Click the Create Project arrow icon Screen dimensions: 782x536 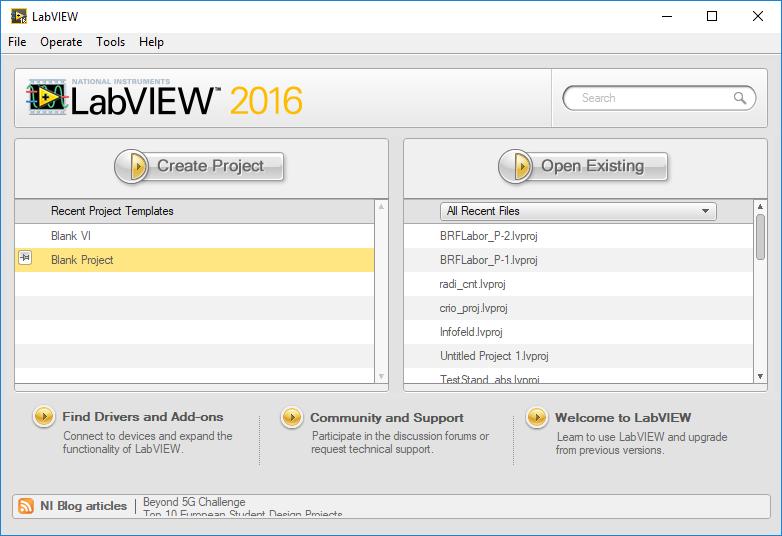[x=133, y=166]
